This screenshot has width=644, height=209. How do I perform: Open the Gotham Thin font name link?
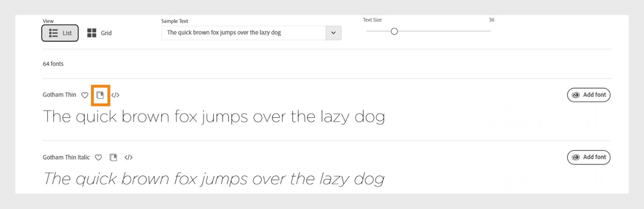point(59,95)
